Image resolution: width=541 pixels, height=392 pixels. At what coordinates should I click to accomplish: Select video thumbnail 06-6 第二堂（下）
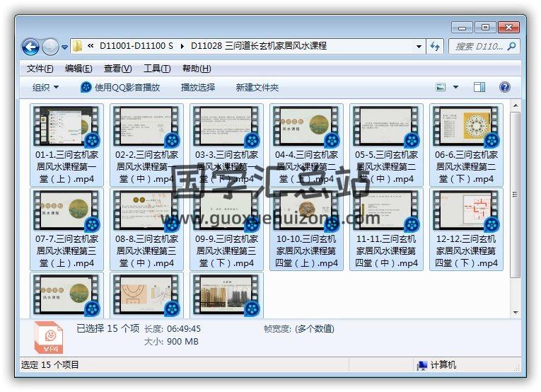pos(466,126)
